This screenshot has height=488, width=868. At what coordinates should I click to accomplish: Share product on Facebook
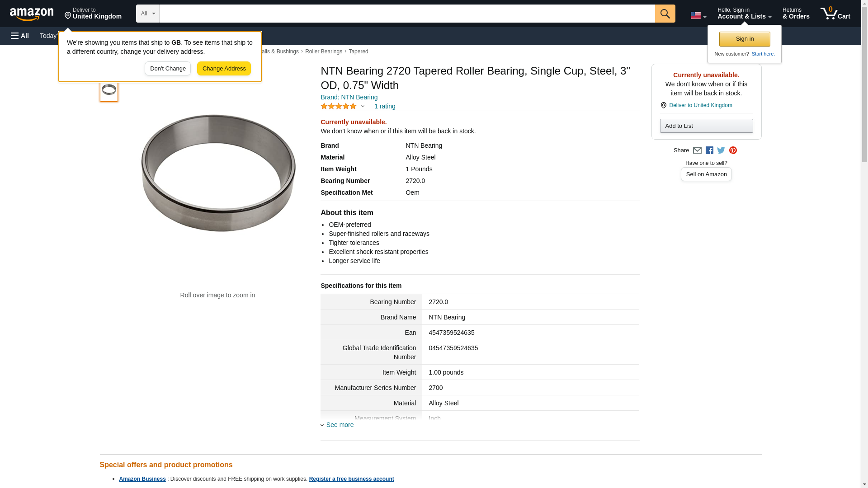pyautogui.click(x=709, y=150)
